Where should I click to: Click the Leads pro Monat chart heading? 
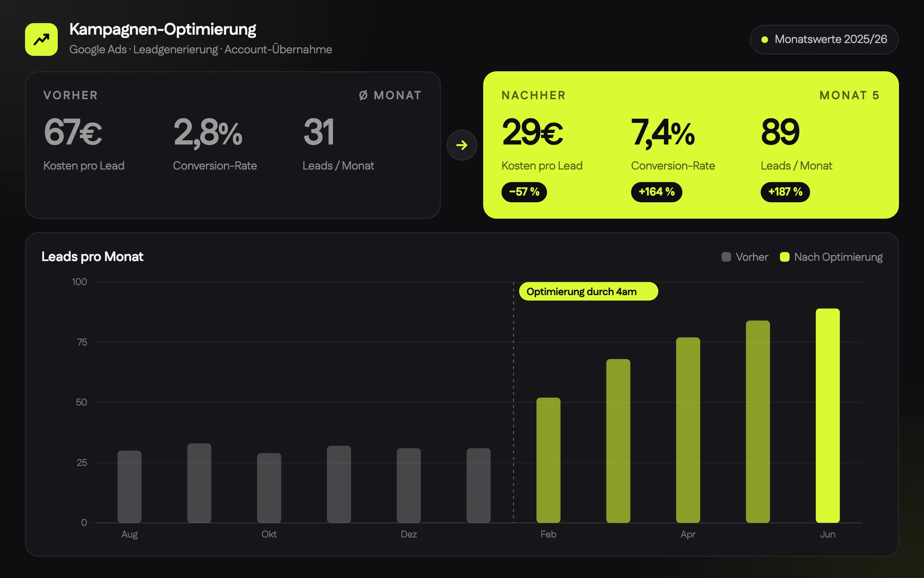(92, 257)
